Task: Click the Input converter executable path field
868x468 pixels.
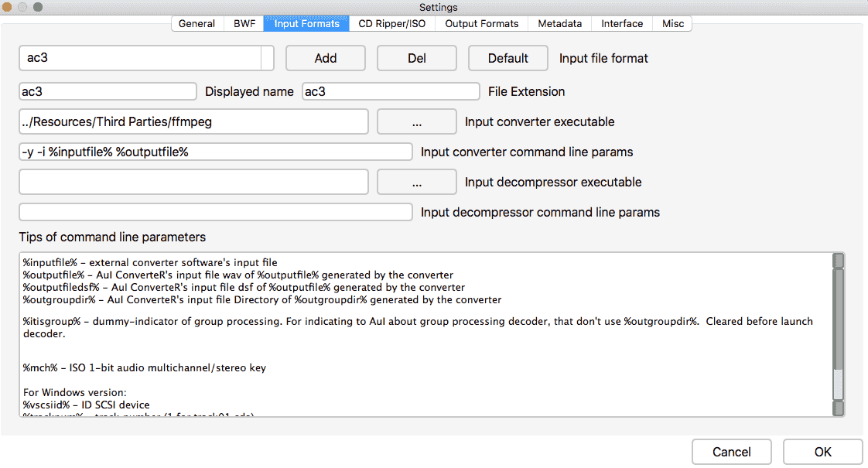Action: tap(193, 122)
